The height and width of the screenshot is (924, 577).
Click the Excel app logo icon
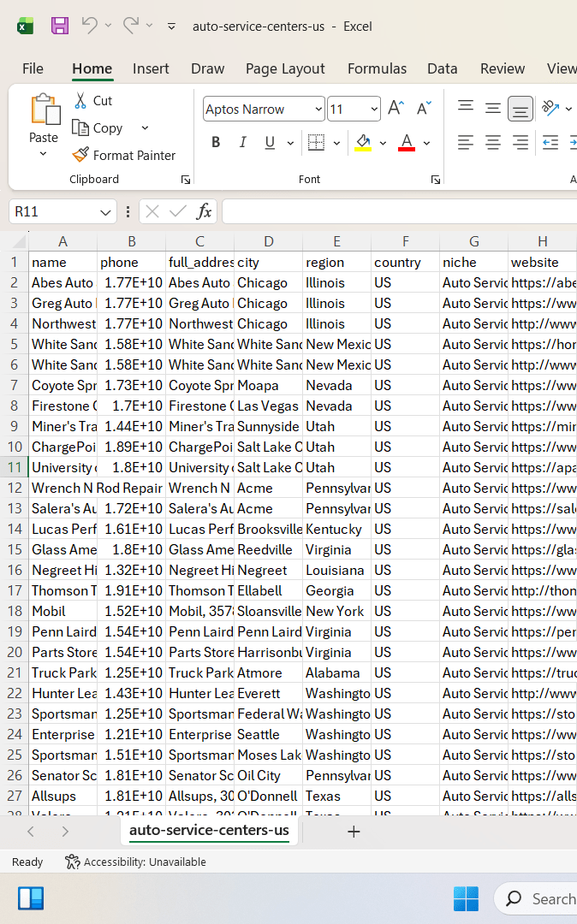coord(25,27)
